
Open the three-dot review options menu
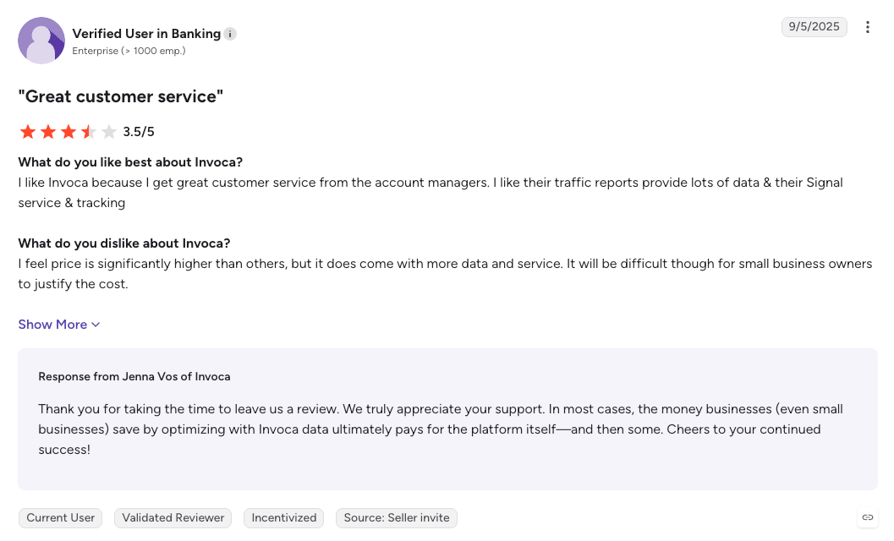pos(867,27)
